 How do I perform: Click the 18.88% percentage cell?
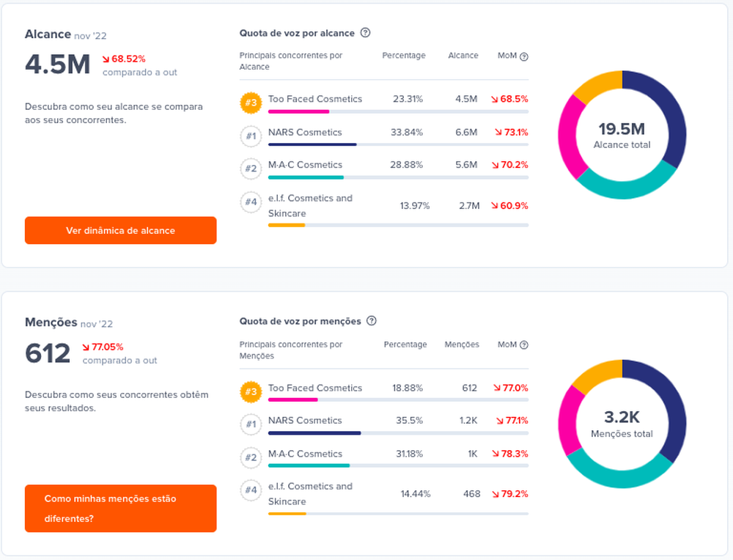(x=407, y=388)
